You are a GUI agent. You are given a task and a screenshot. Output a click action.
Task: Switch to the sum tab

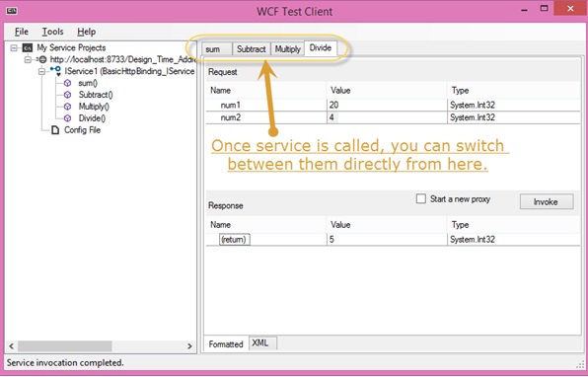217,49
